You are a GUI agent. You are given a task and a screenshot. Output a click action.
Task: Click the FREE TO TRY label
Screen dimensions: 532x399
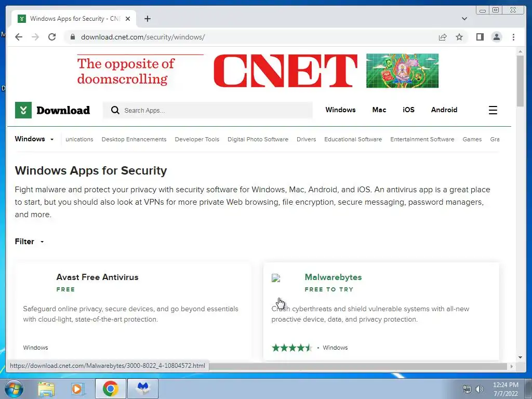329,289
